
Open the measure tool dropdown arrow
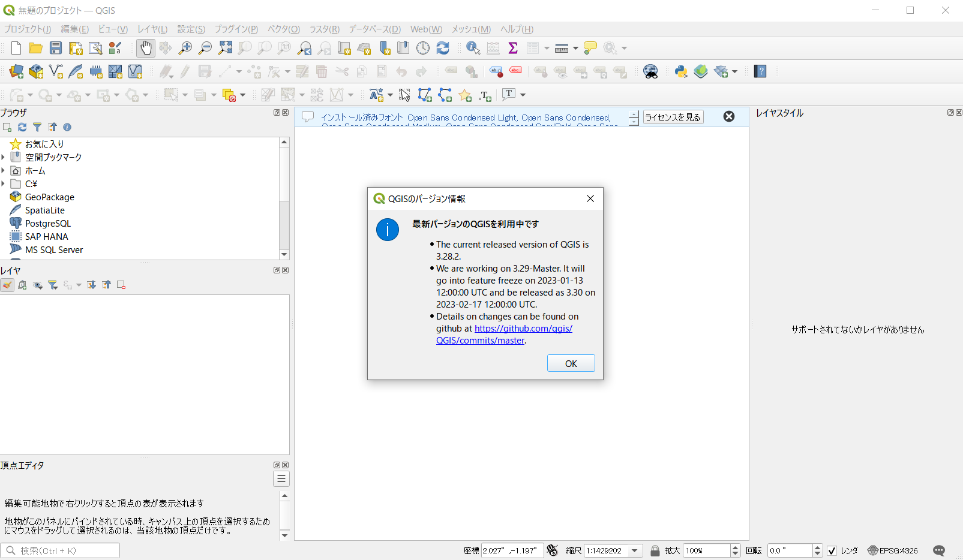tap(575, 48)
